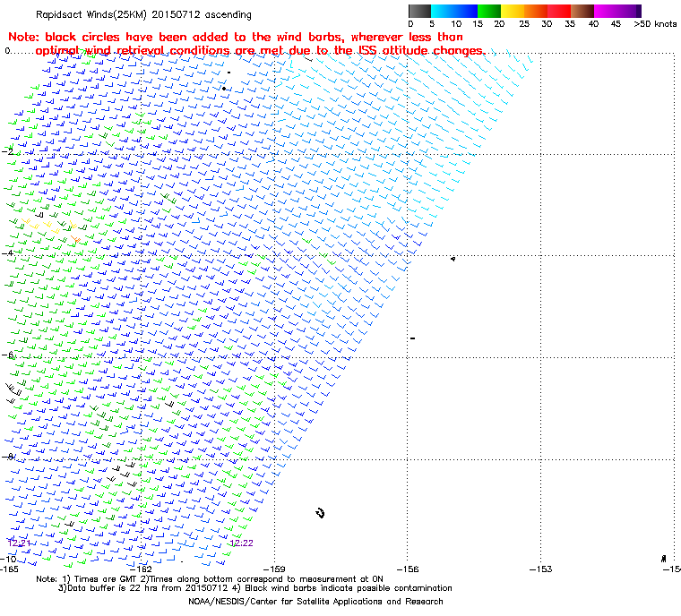
Task: Click the cyan 5-10 knots legend swatch
Action: coord(443,11)
